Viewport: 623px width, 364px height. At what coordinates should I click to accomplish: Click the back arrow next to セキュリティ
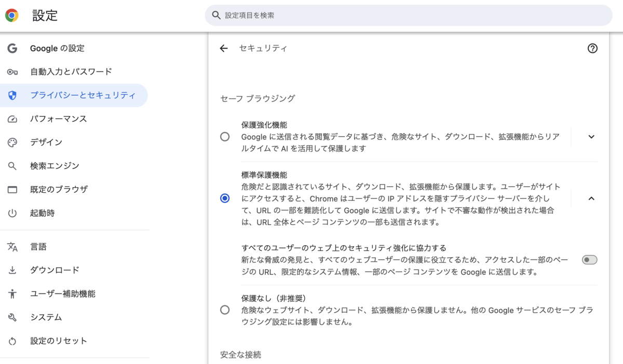pyautogui.click(x=224, y=48)
